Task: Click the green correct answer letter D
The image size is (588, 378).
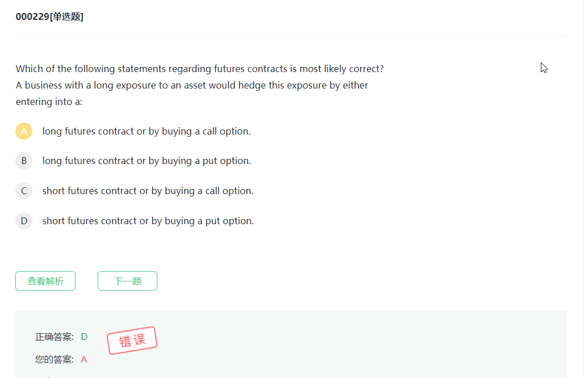Action: [84, 337]
